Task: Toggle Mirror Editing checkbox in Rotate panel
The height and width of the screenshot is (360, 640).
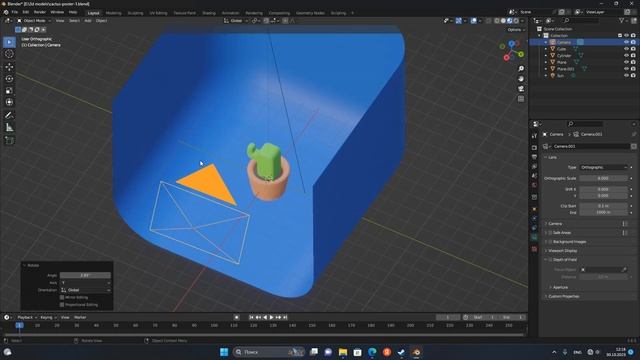Action: coord(62,298)
